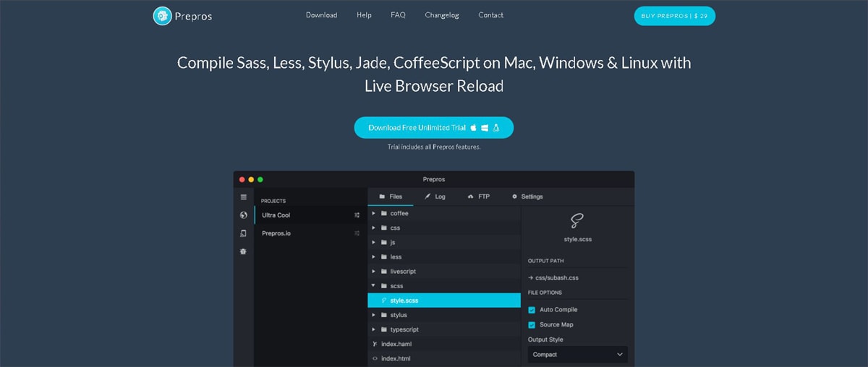Open the Output Style Compact dropdown
Image resolution: width=868 pixels, height=367 pixels.
tap(577, 355)
